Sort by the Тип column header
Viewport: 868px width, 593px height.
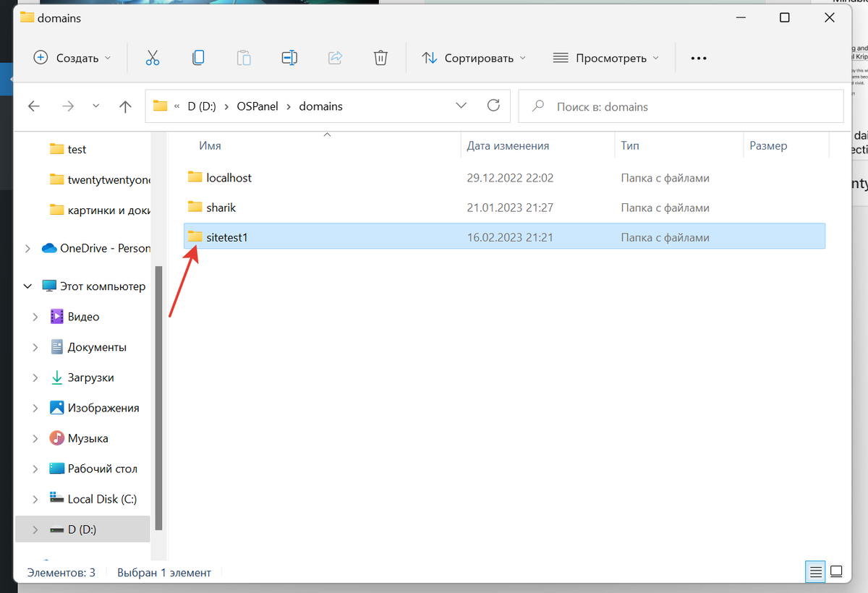630,145
